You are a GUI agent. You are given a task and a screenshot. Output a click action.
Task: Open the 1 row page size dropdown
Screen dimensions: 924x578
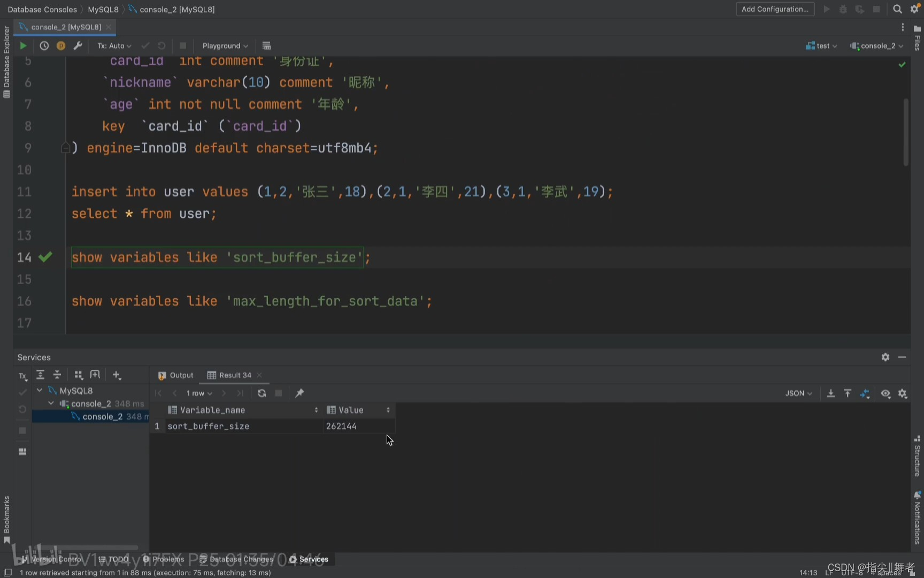click(x=199, y=393)
